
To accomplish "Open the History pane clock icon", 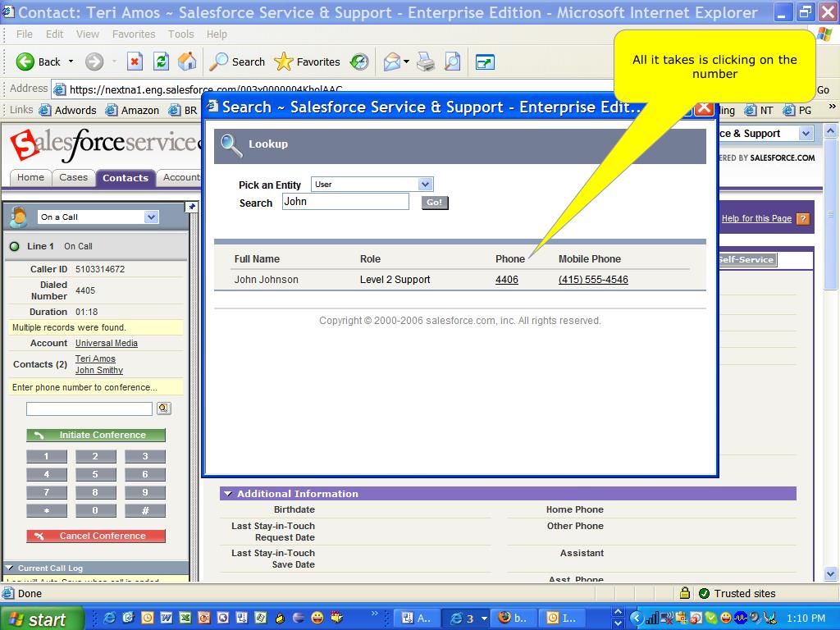I will (359, 62).
